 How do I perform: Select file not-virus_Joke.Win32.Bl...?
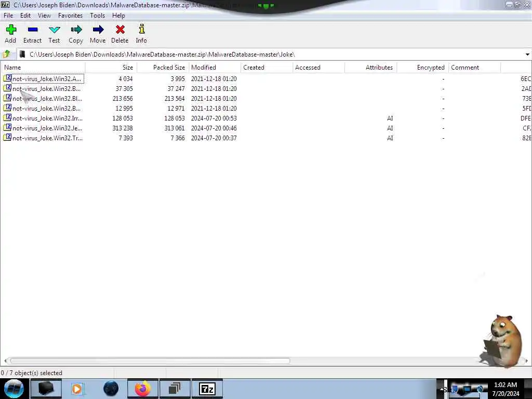[47, 98]
